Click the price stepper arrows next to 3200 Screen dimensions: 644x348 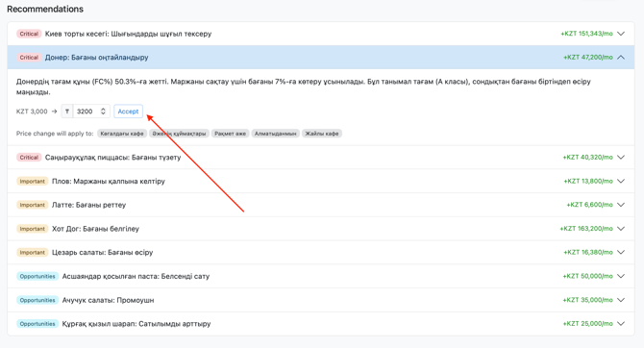click(103, 112)
